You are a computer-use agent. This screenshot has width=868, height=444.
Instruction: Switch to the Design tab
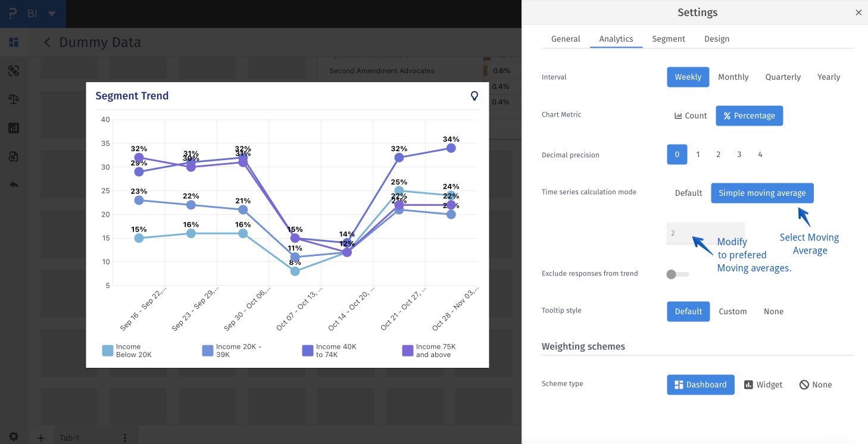717,39
